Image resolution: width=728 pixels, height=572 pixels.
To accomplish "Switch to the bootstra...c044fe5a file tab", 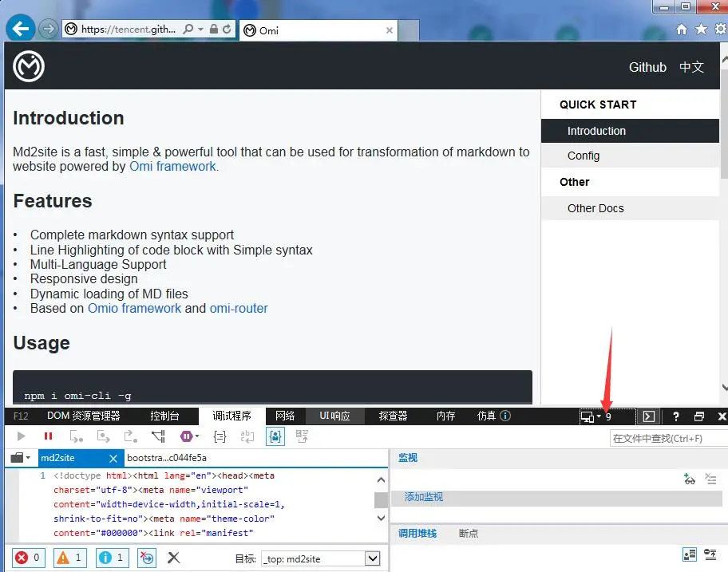I will pyautogui.click(x=167, y=458).
